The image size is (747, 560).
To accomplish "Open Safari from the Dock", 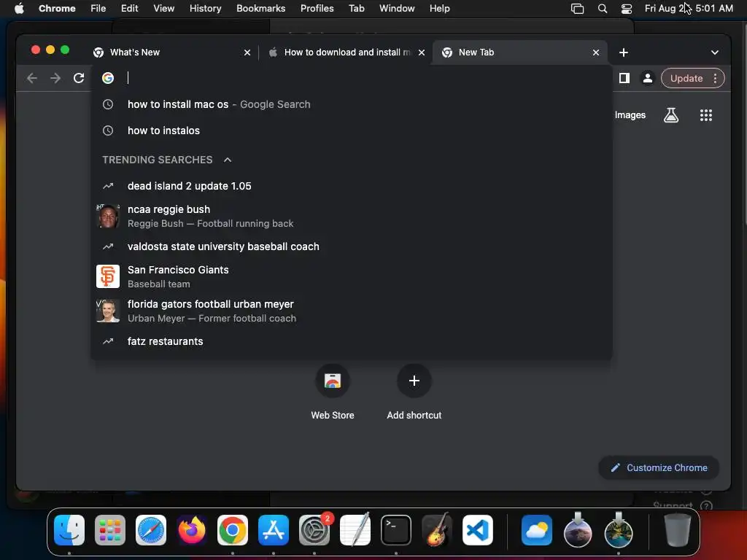I will 151,530.
